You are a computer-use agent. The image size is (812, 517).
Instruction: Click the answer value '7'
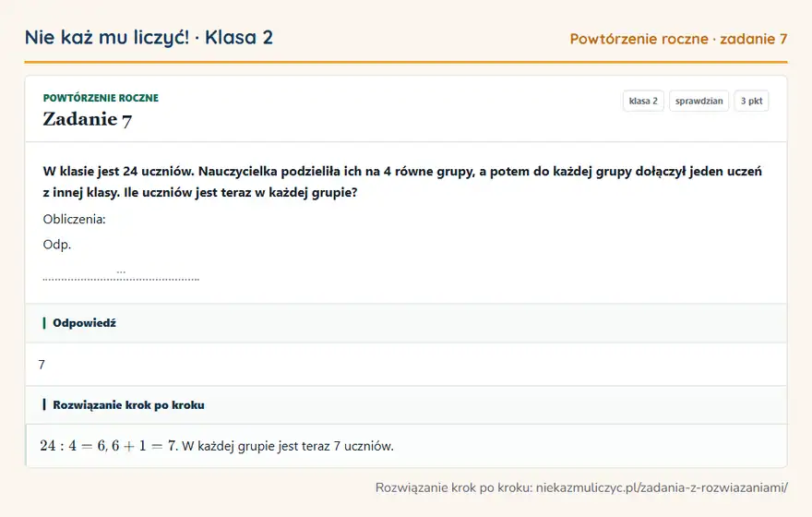(x=42, y=365)
